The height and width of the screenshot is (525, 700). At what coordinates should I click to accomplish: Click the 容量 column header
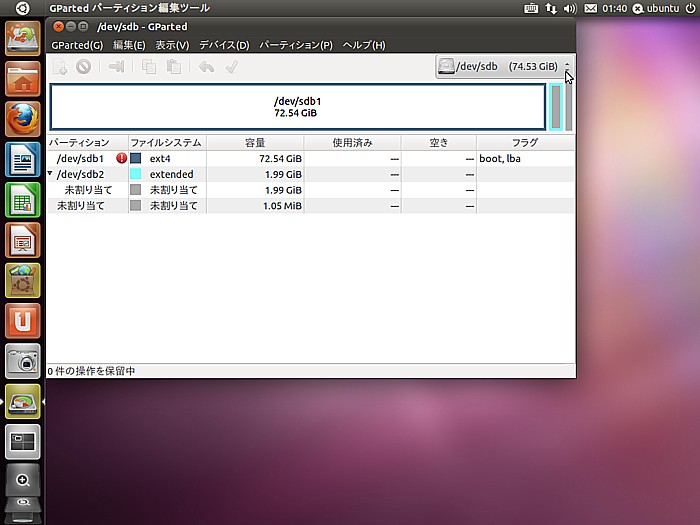pyautogui.click(x=255, y=142)
